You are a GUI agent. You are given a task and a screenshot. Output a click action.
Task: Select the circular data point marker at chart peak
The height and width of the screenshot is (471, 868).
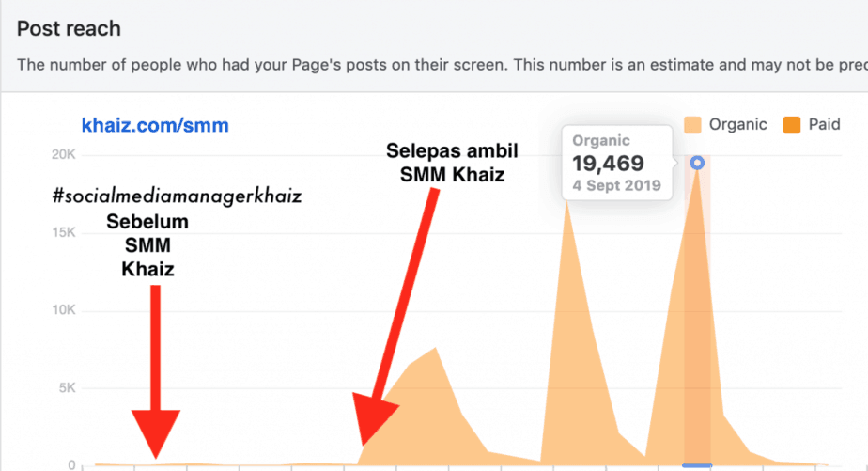697,163
